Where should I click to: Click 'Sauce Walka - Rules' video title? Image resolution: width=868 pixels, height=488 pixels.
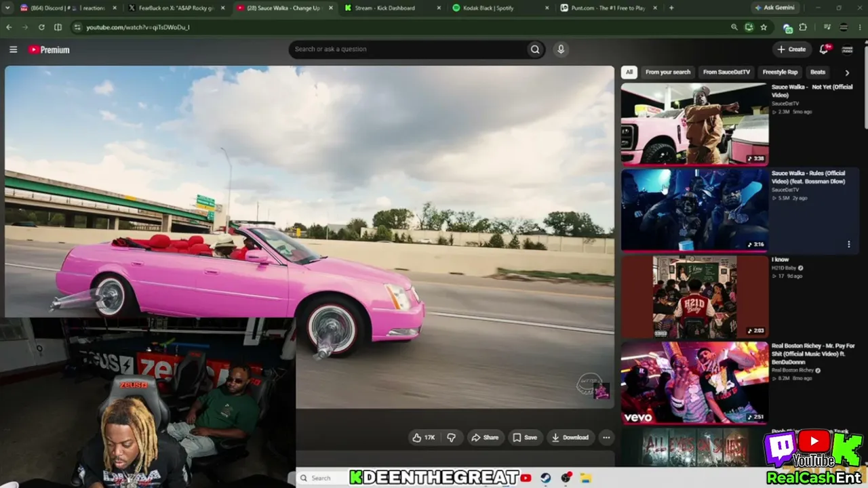coord(808,178)
